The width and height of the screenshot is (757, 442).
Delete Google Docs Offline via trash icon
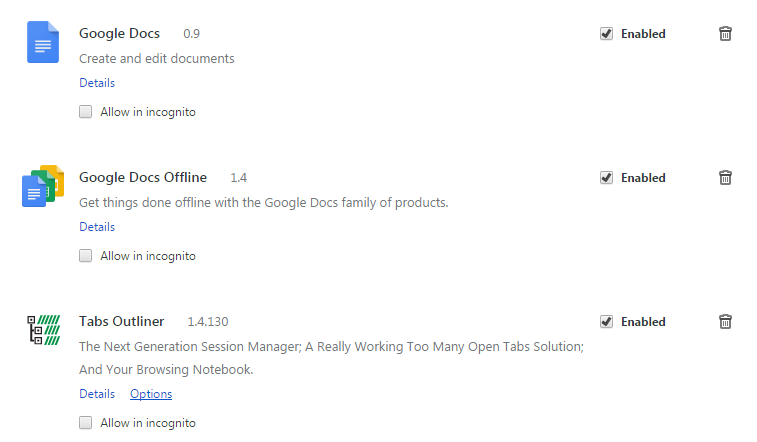pyautogui.click(x=725, y=178)
